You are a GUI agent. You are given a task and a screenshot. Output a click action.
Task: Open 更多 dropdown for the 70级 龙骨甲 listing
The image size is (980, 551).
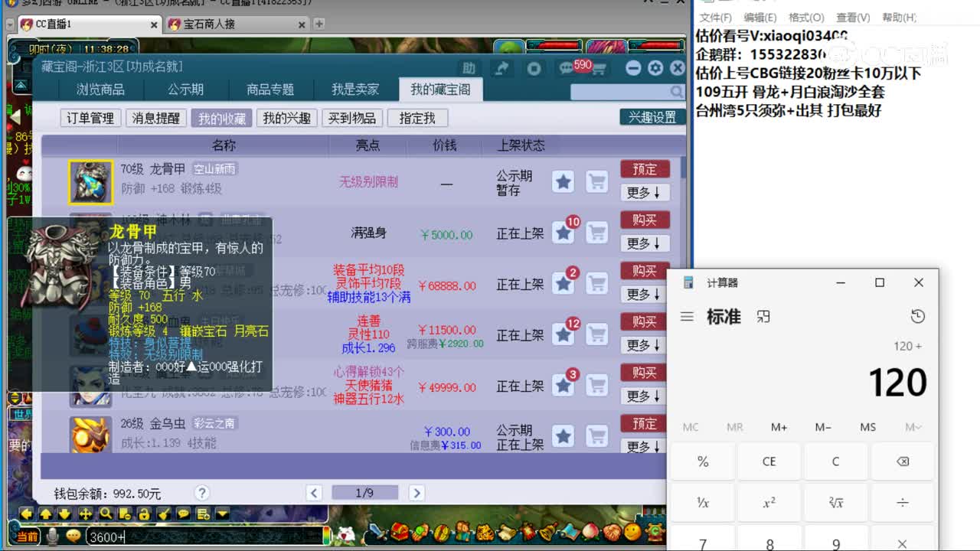click(x=644, y=194)
